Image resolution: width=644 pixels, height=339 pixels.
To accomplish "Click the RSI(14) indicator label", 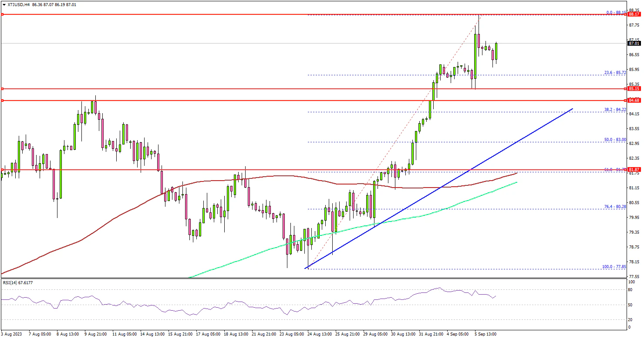I will (17, 282).
